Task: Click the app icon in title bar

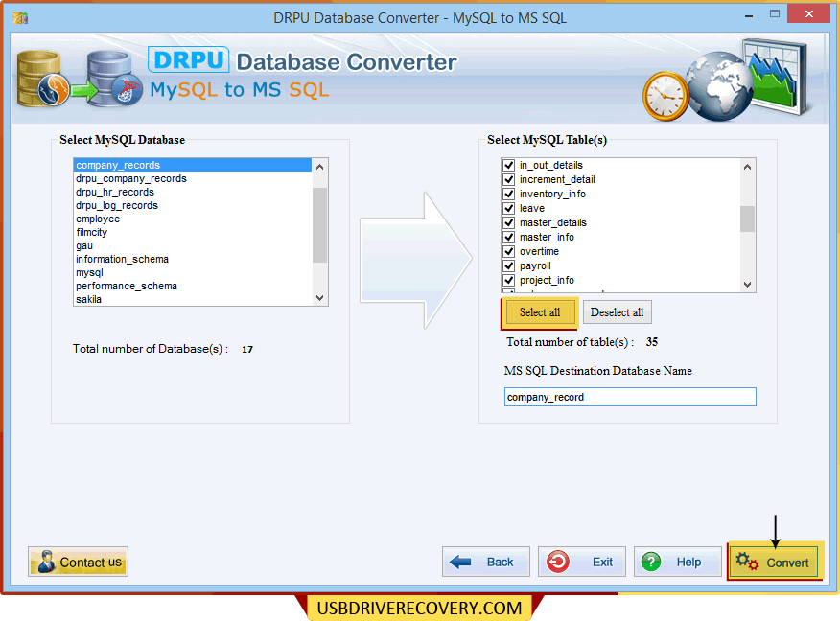Action: pos(20,17)
